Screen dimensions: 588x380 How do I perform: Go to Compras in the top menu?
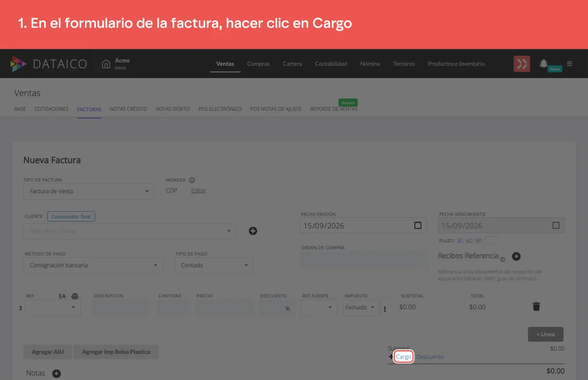258,64
